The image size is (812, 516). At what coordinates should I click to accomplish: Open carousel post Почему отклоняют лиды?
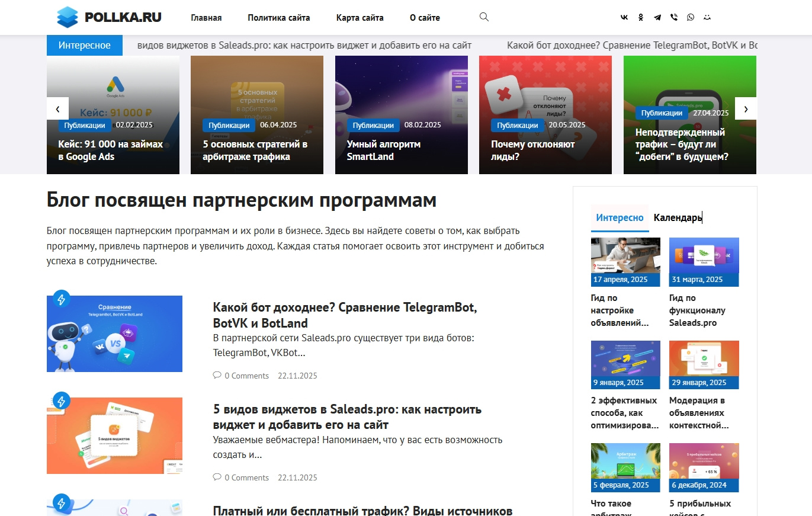tap(533, 150)
